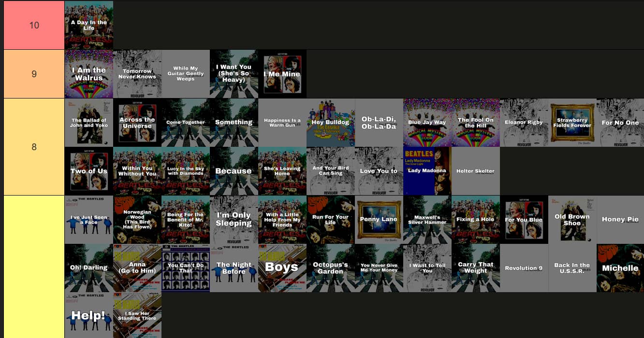
Task: Select the 'Octopus's Garden' tile
Action: pyautogui.click(x=331, y=268)
